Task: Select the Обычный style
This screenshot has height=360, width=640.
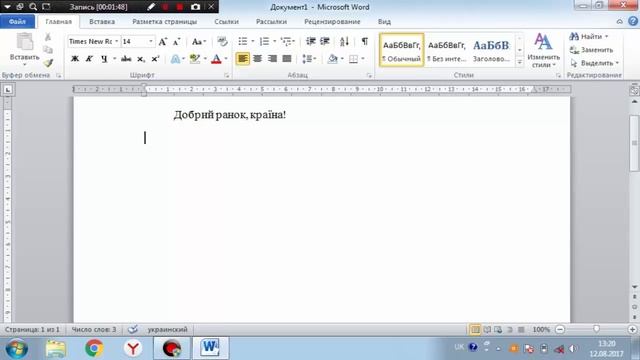Action: [402, 51]
